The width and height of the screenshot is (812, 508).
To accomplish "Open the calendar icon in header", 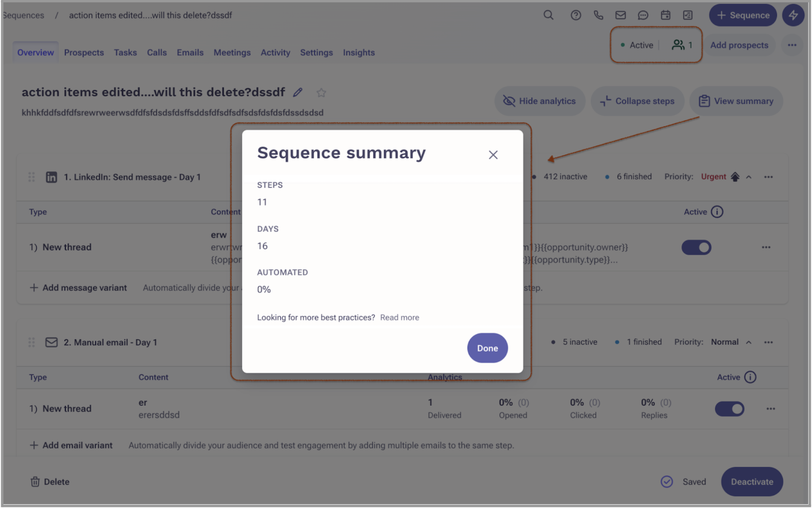I will (665, 15).
